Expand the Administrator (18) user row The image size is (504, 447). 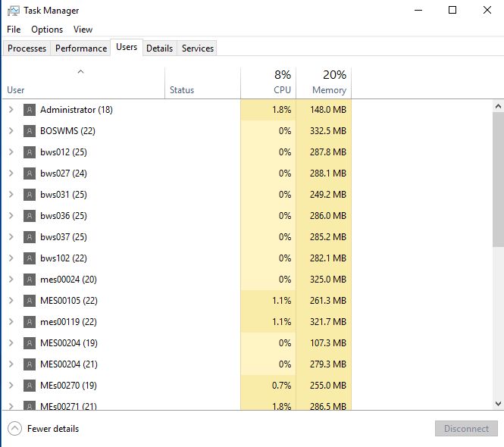[x=11, y=110]
